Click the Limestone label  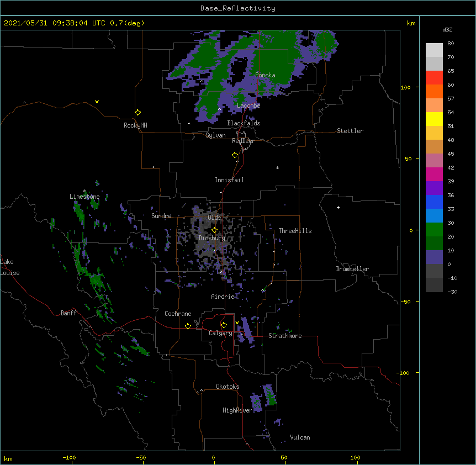point(84,197)
